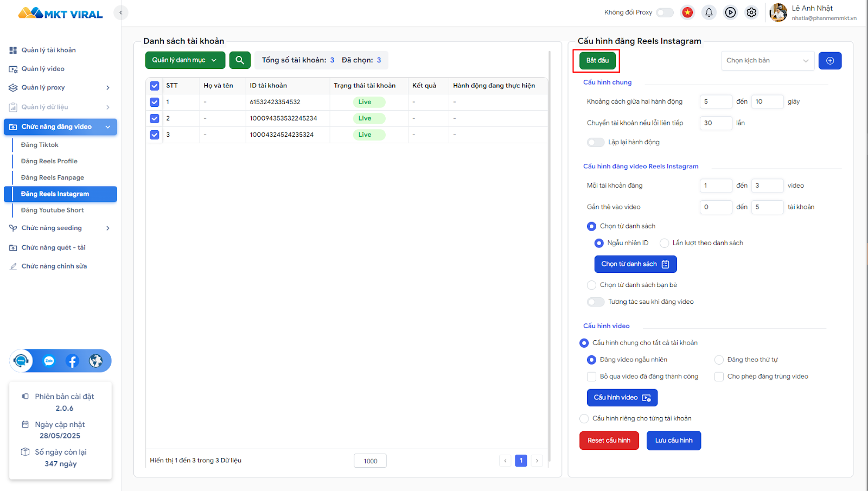Image resolution: width=868 pixels, height=491 pixels.
Task: Select Cấu hình riêng cho từng tài khoản
Action: point(584,418)
